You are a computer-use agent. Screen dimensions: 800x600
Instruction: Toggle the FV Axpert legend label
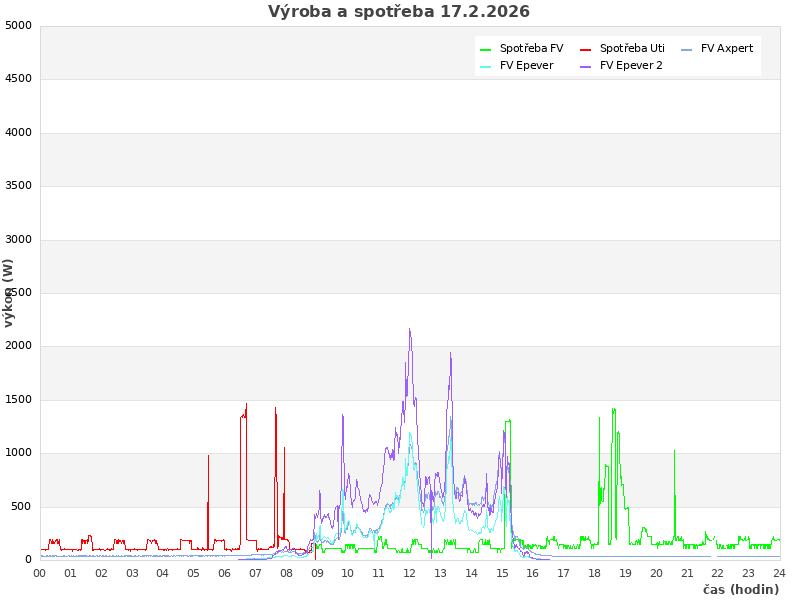(727, 49)
